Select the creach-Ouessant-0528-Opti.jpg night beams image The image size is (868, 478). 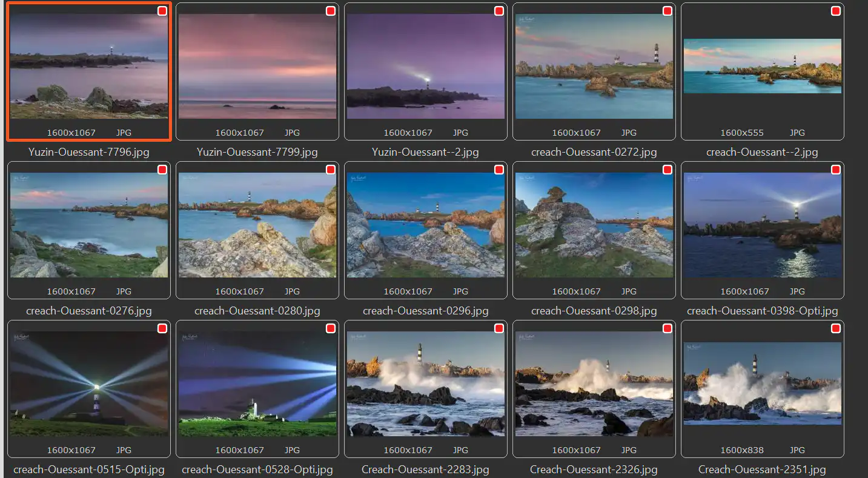(257, 383)
